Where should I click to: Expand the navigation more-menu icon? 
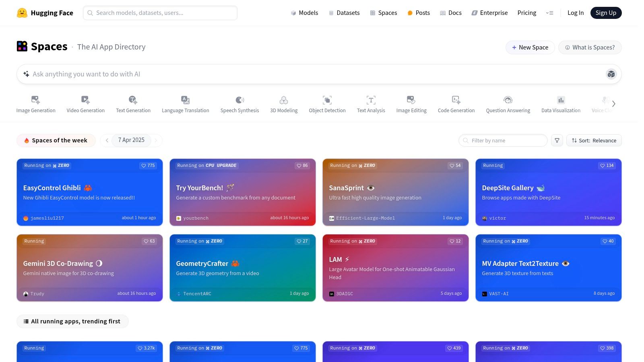click(x=549, y=13)
